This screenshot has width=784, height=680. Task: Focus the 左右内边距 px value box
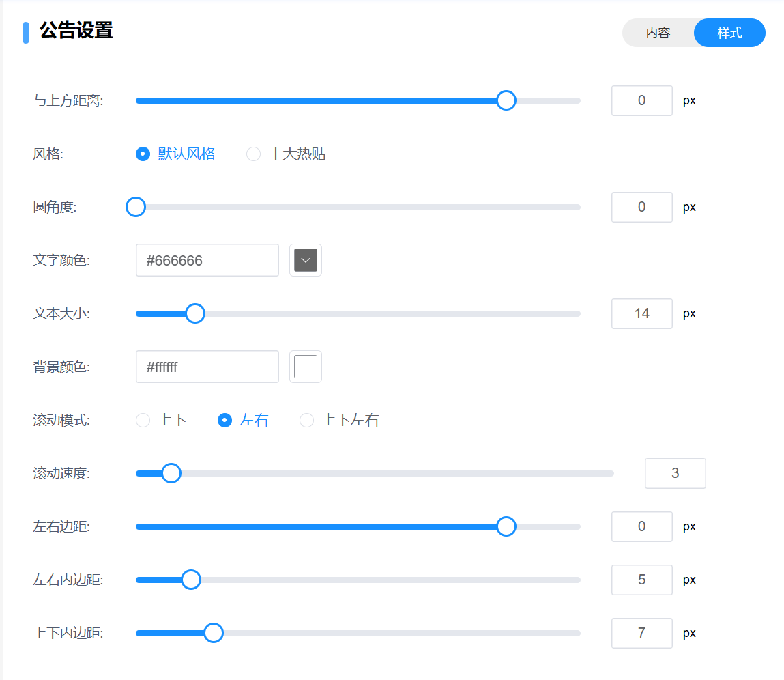(641, 580)
